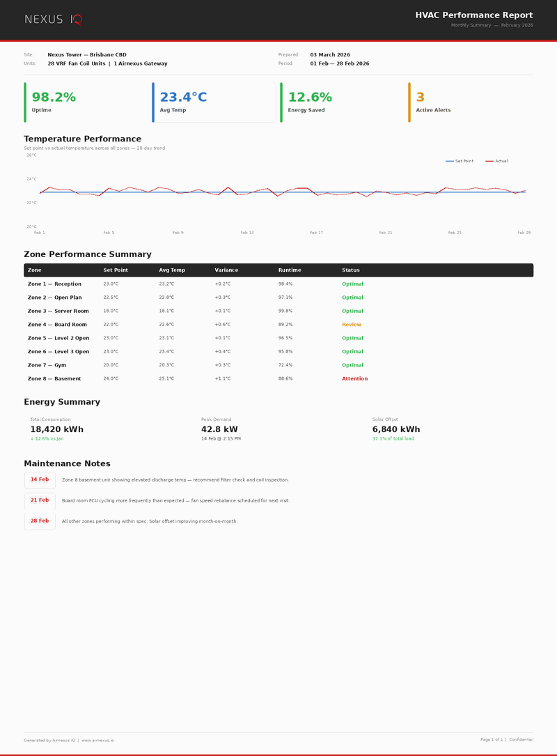Viewport: 557px width, 756px height.
Task: Click the blue accent bar on the Avg Temp card
Action: (x=155, y=101)
